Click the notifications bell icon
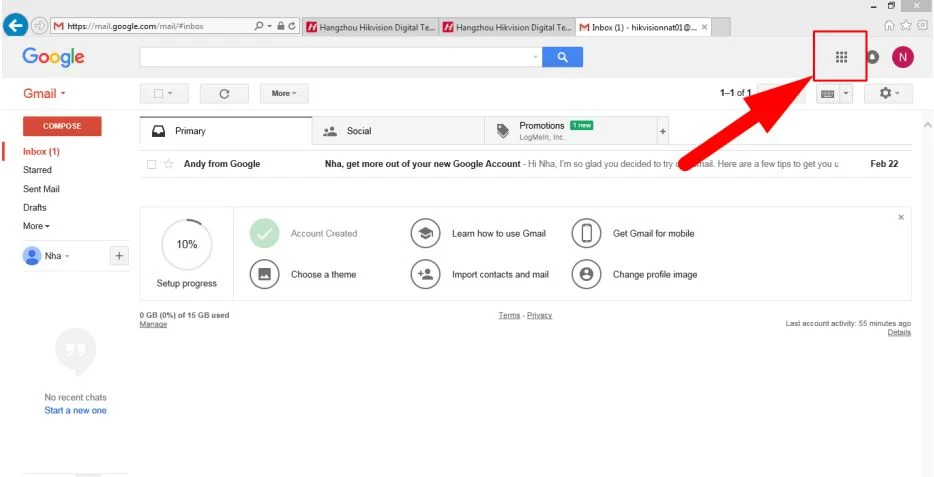This screenshot has width=934, height=477. tap(873, 57)
